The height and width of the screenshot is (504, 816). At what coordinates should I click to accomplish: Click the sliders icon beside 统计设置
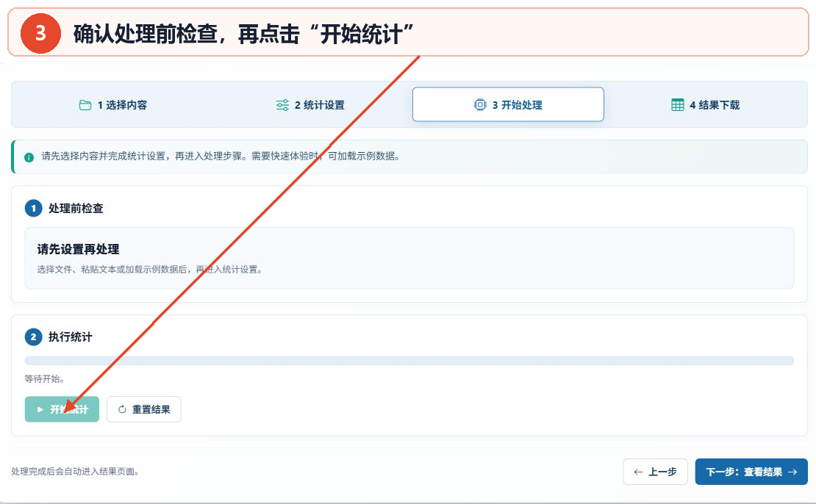[x=282, y=105]
